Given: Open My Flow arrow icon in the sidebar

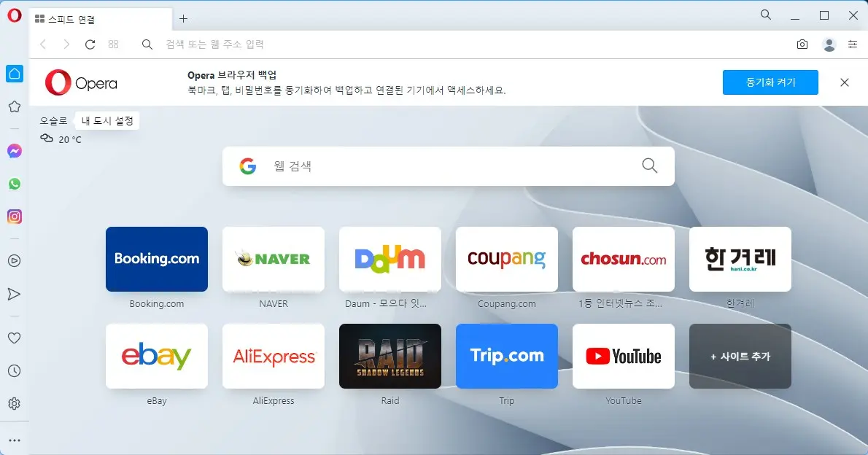Looking at the screenshot, I should click(x=15, y=294).
